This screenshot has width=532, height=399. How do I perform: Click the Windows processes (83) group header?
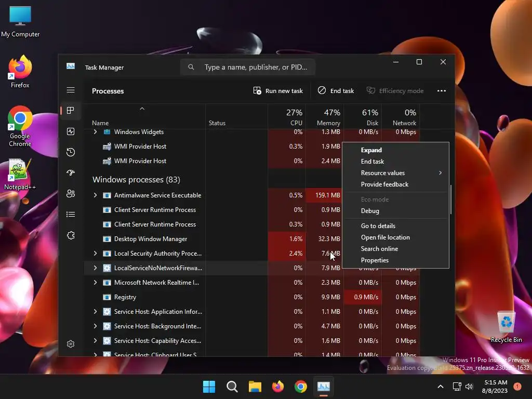(x=136, y=179)
